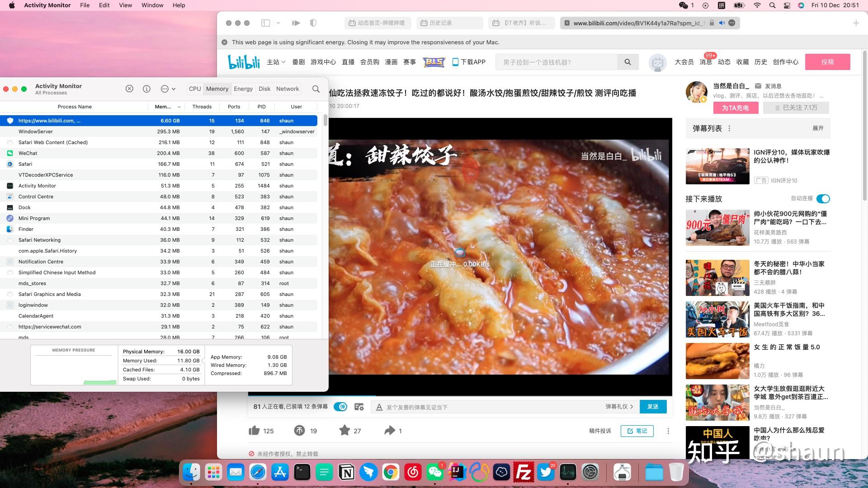Open user avatar in bilibili header
868x488 pixels.
click(x=657, y=62)
